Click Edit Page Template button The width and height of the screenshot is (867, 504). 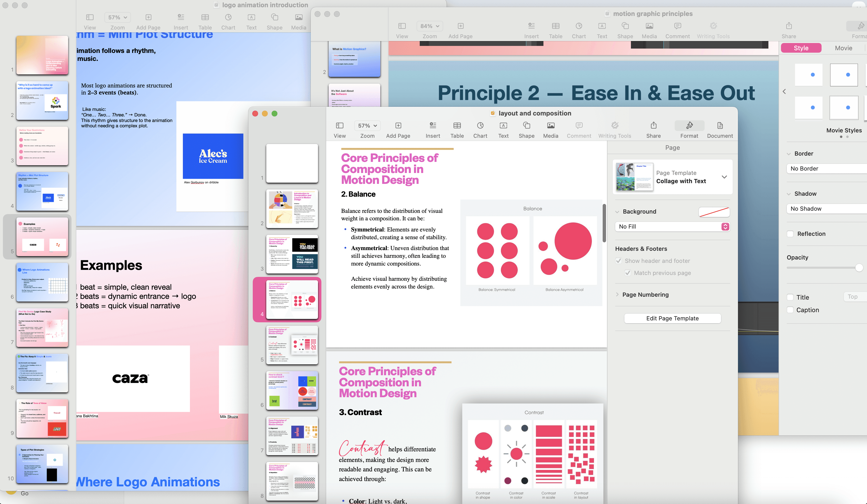(x=672, y=318)
